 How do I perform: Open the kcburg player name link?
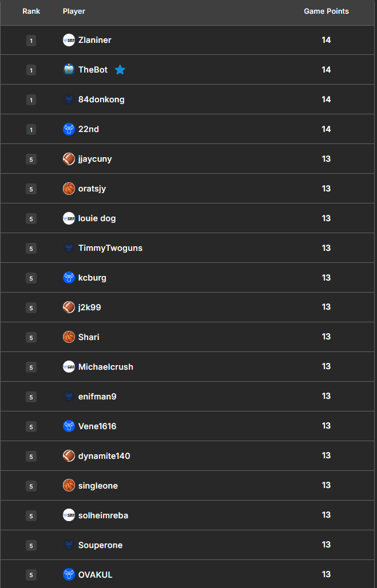[92, 278]
